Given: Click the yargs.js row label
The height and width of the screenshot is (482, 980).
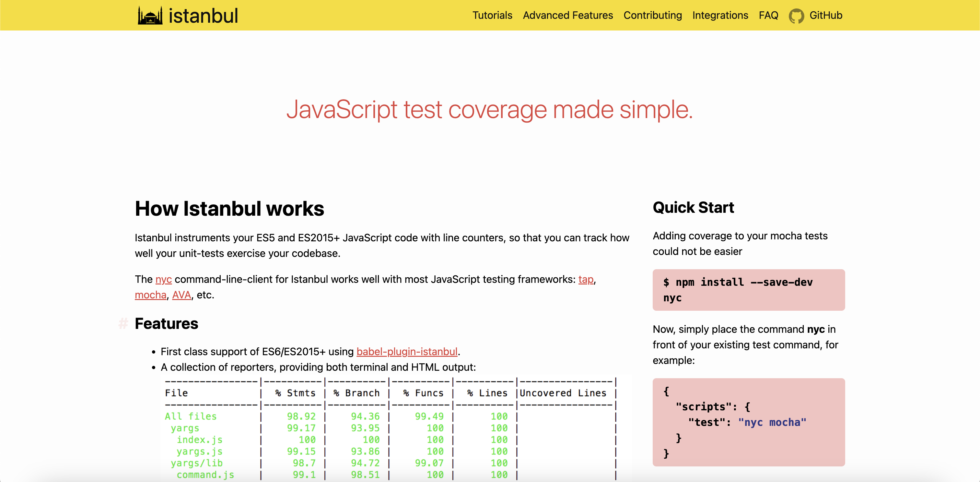Looking at the screenshot, I should tap(199, 452).
